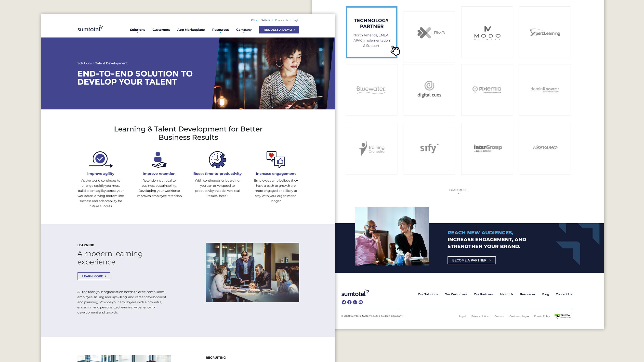Click Login in the top utility bar
644x362 pixels.
296,20
